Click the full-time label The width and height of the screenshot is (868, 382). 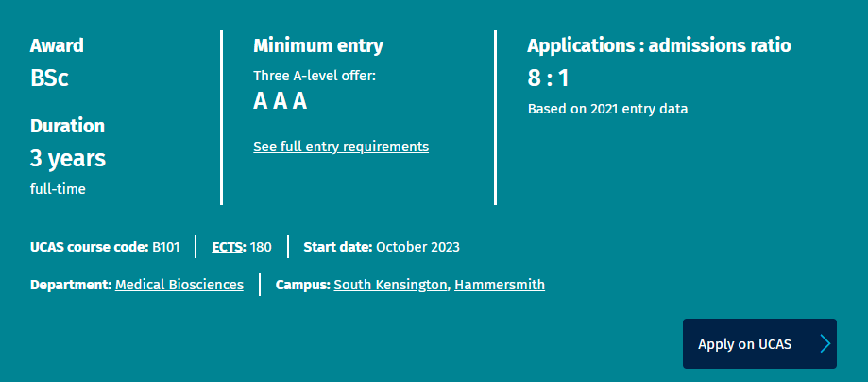[x=58, y=189]
